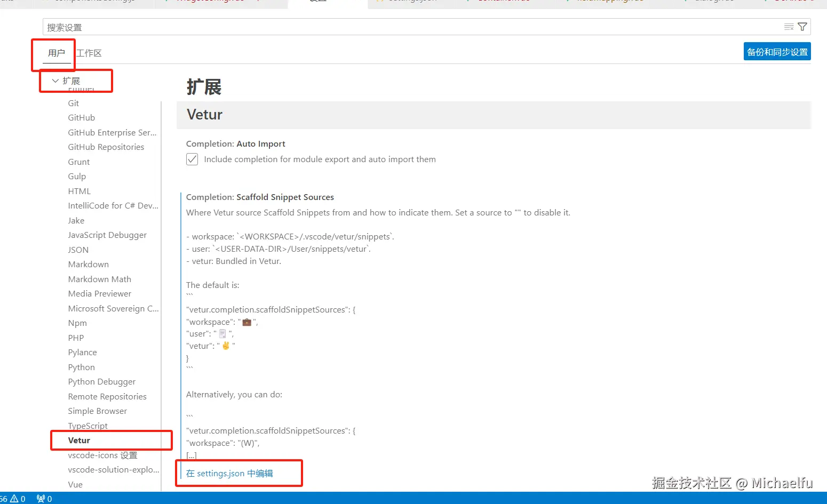Select Markdown in the settings tree
Screen dimensions: 827x504
click(x=89, y=265)
